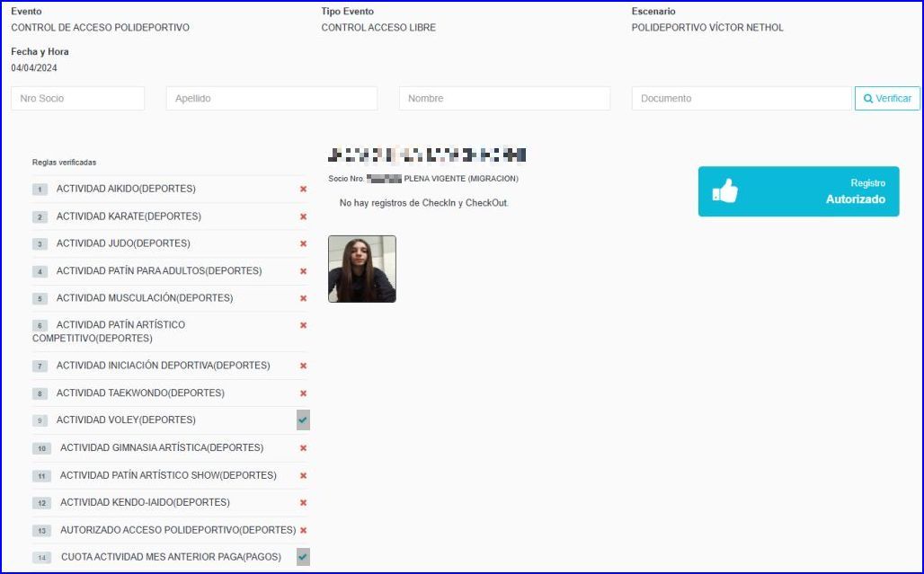
Task: Select the ACTIVIDAD KENDO-IAIDO(DEPORTES) rule text
Action: coord(145,503)
